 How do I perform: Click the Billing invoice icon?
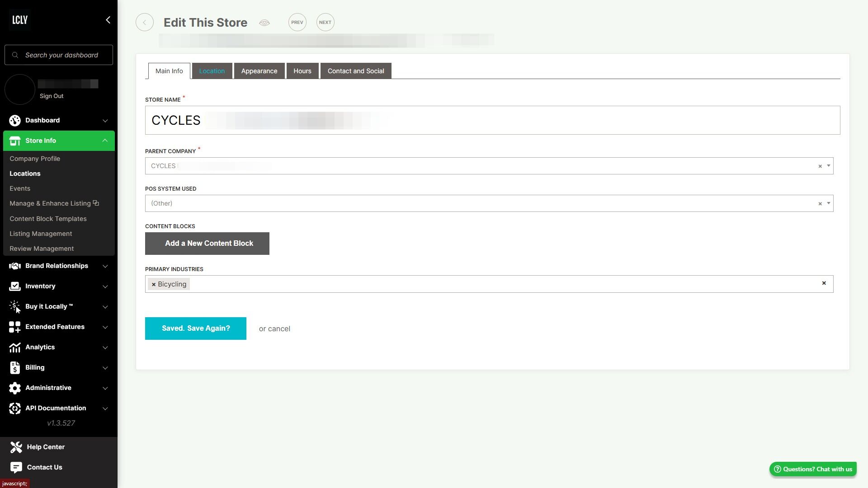[15, 368]
